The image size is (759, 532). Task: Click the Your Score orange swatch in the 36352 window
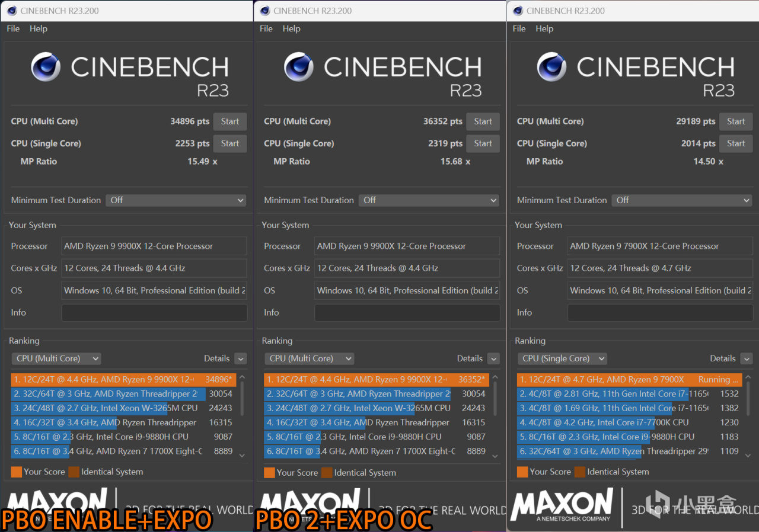tap(269, 472)
